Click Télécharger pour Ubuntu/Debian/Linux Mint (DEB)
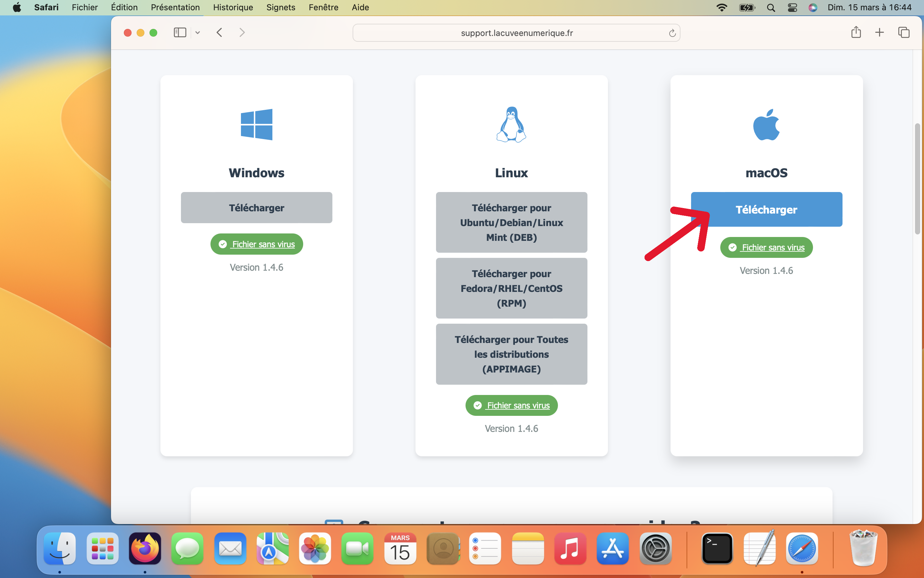 511,223
